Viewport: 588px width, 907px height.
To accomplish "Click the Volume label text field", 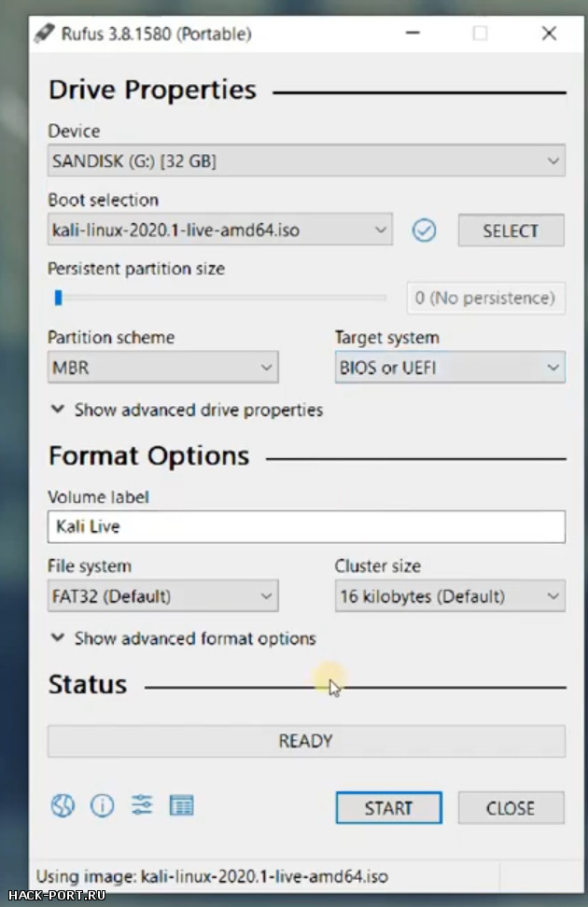I will tap(306, 526).
